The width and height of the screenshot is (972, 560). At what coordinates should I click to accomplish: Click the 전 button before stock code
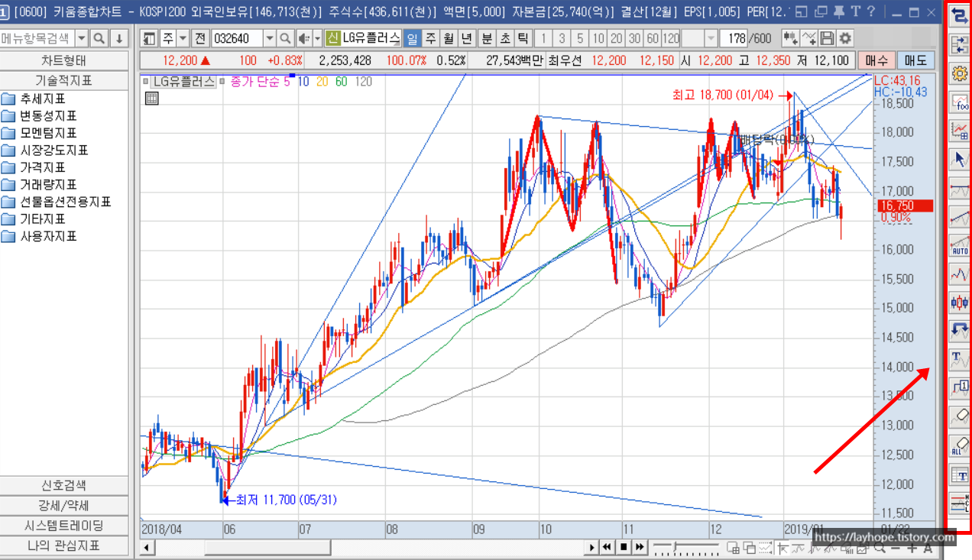(199, 38)
